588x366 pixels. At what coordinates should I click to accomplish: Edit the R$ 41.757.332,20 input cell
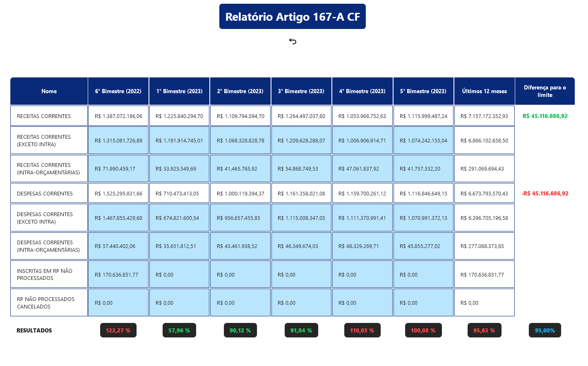[x=423, y=169]
